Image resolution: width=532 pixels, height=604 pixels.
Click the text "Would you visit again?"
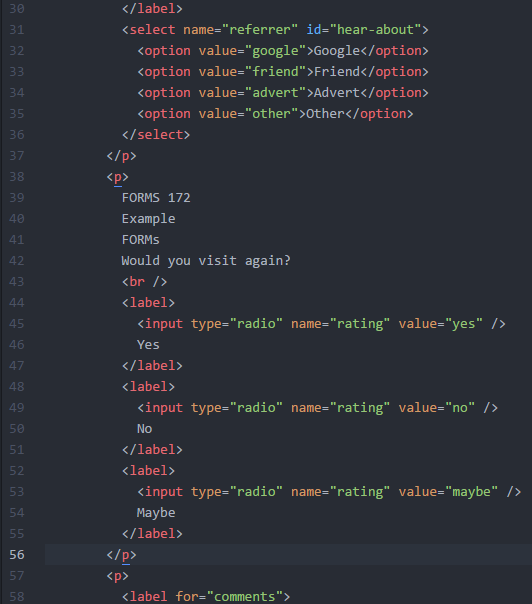[206, 261]
